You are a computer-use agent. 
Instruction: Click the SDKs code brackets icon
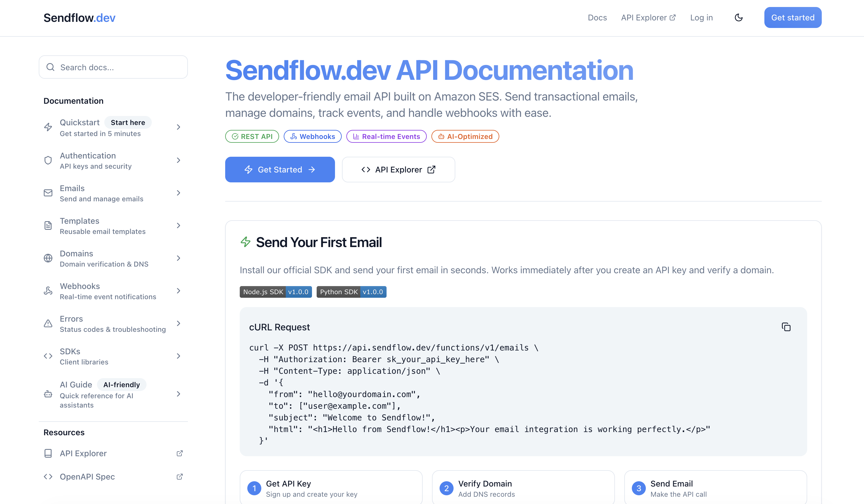click(48, 356)
